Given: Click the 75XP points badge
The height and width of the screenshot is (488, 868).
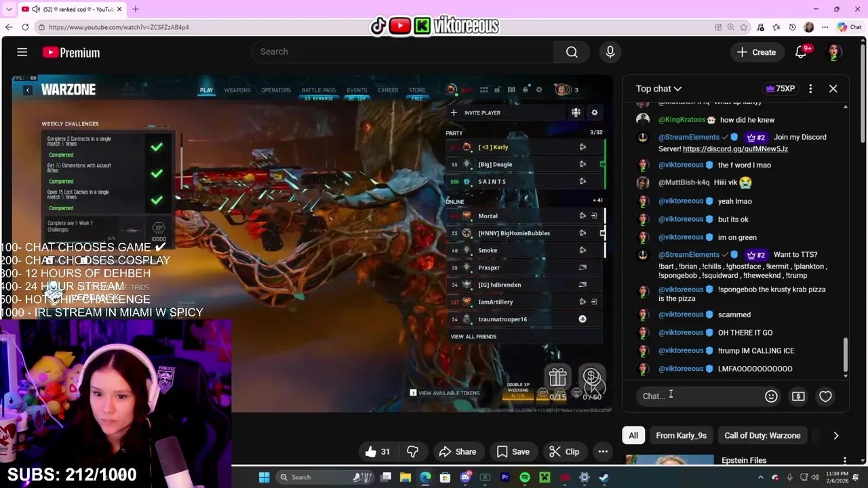Looking at the screenshot, I should (x=780, y=89).
